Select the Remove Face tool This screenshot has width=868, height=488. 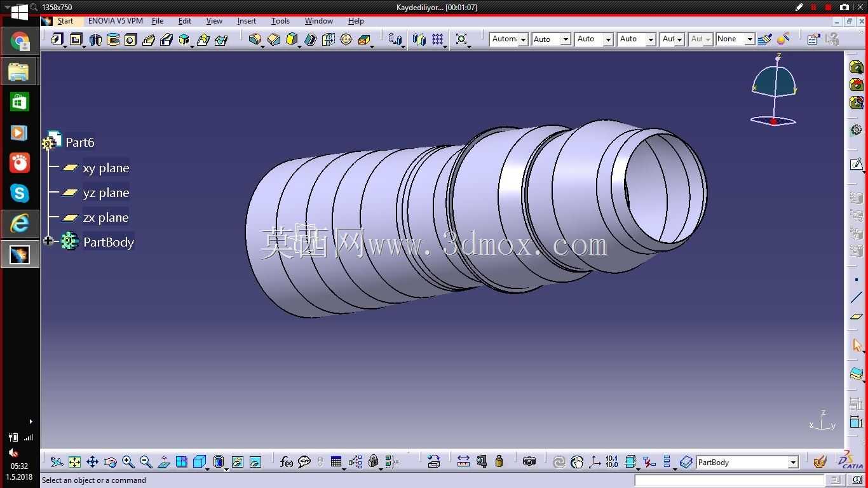point(364,39)
